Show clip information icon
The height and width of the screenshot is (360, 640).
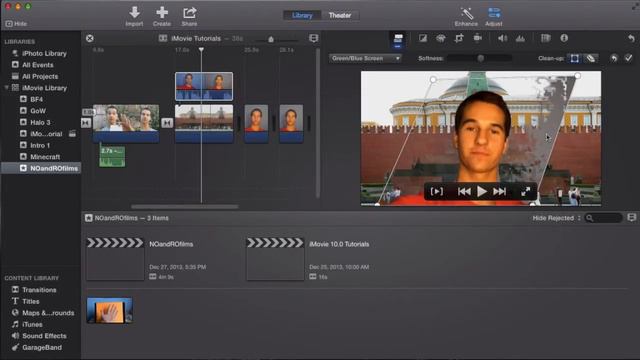[x=564, y=38]
